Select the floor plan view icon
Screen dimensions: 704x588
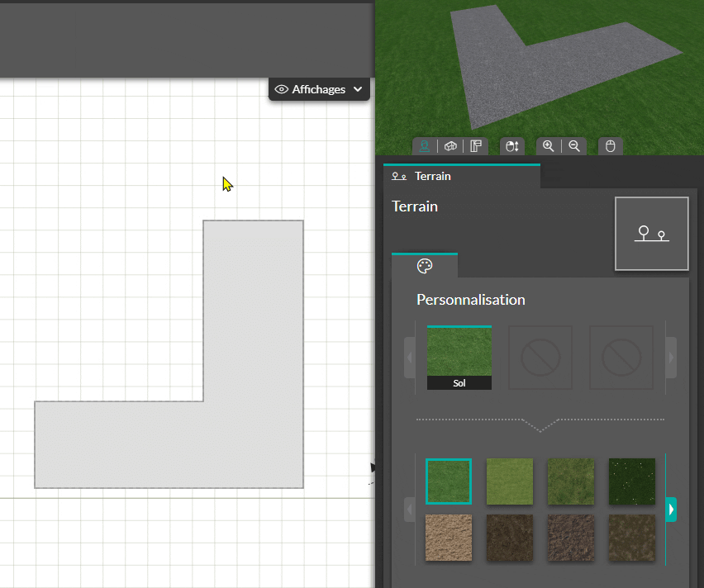(x=476, y=146)
